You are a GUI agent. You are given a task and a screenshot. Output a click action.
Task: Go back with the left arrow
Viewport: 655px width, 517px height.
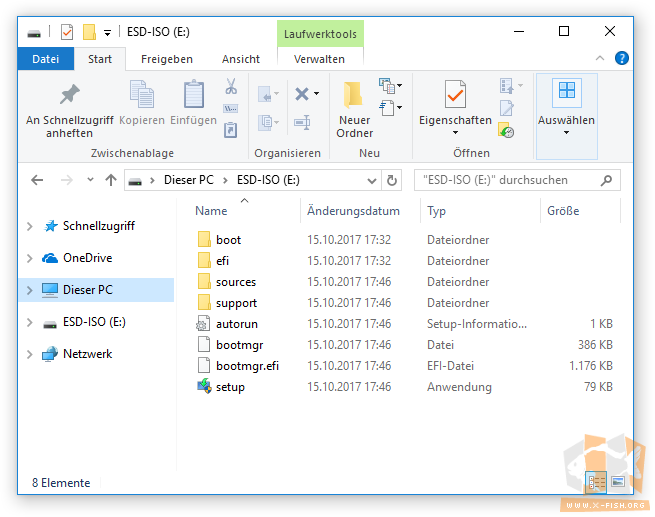pos(37,180)
